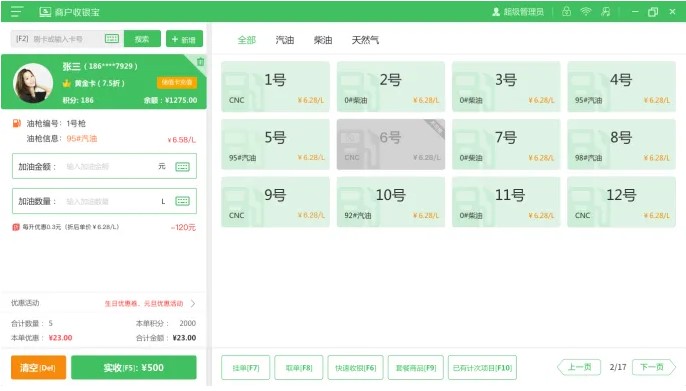Click the 挂单 F7 button

245,368
